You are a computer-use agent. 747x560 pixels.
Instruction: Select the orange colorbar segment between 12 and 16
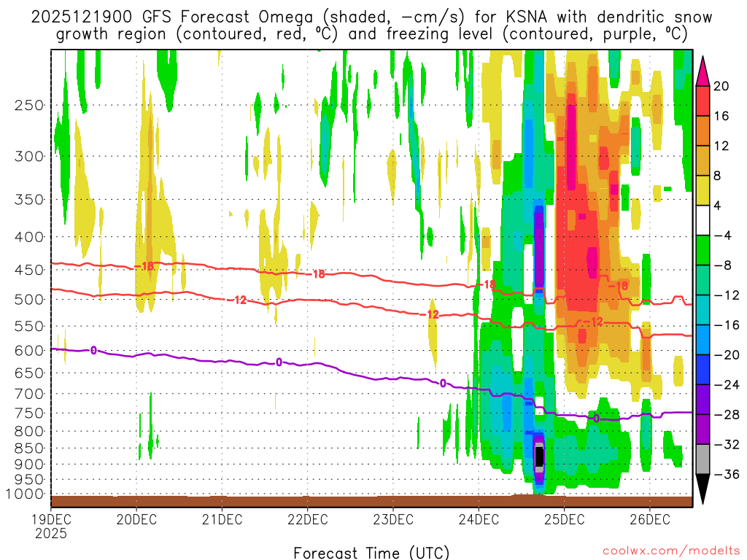[x=703, y=131]
